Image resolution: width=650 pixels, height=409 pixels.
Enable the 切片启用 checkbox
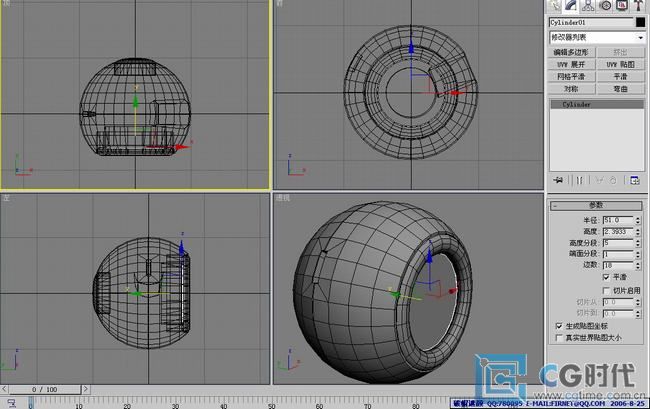pos(606,290)
